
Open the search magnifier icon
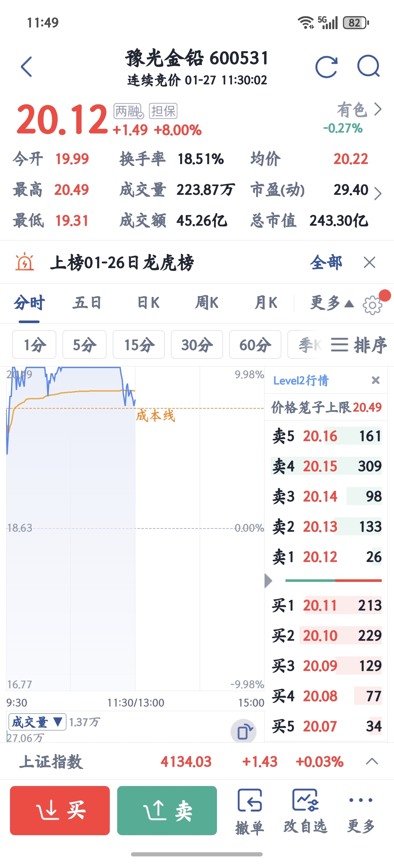pyautogui.click(x=368, y=66)
